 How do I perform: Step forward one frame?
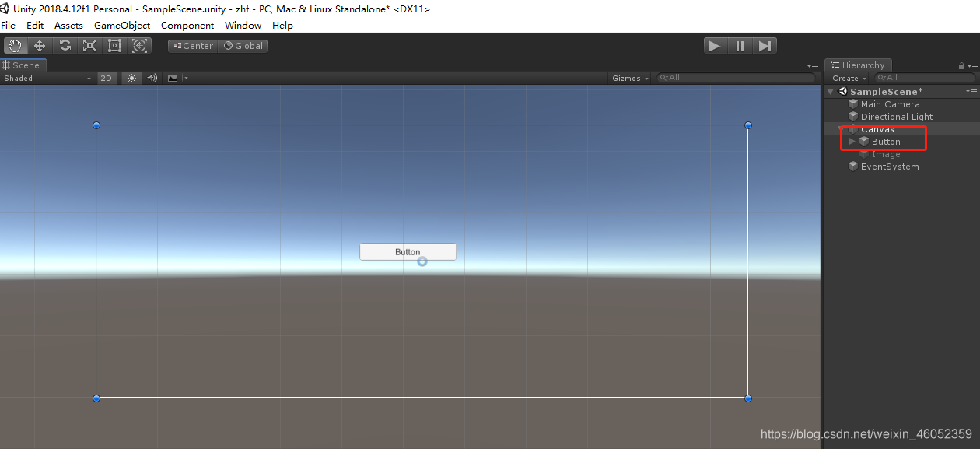click(x=765, y=46)
